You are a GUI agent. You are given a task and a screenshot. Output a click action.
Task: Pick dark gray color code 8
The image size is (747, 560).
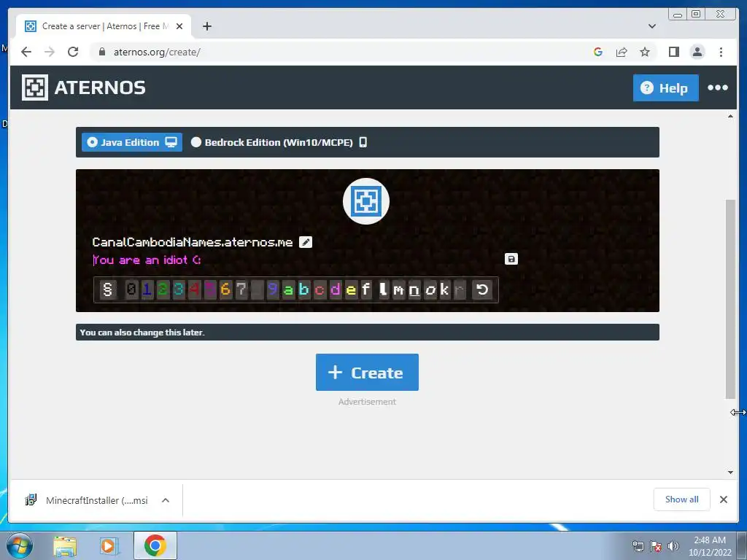(258, 289)
